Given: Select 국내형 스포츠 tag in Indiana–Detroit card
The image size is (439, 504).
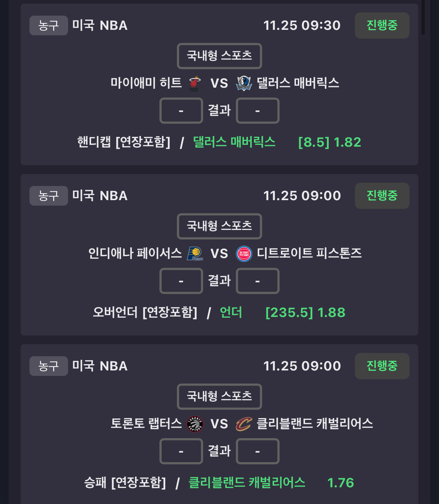Looking at the screenshot, I should 219,226.
